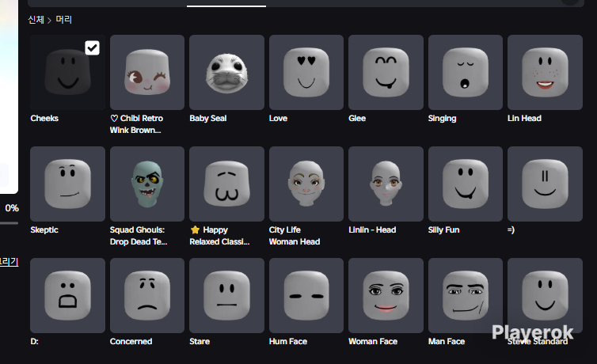
Task: Select the City Life Woman Head
Action: click(x=306, y=184)
